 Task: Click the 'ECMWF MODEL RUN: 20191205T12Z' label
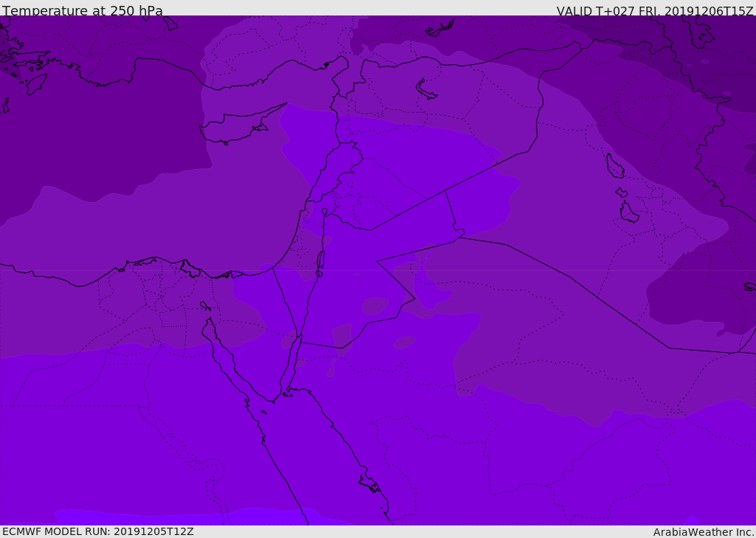98,532
